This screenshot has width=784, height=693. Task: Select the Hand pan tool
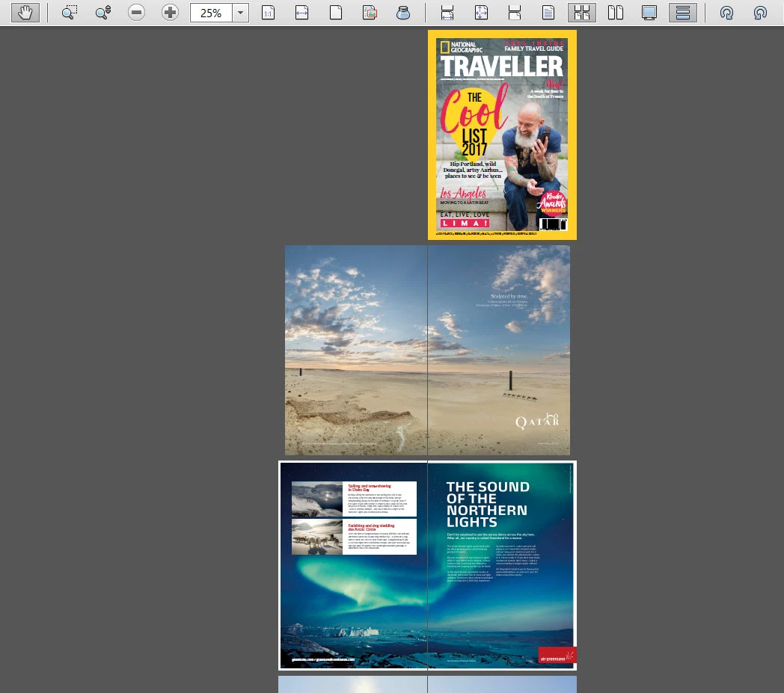(x=25, y=13)
